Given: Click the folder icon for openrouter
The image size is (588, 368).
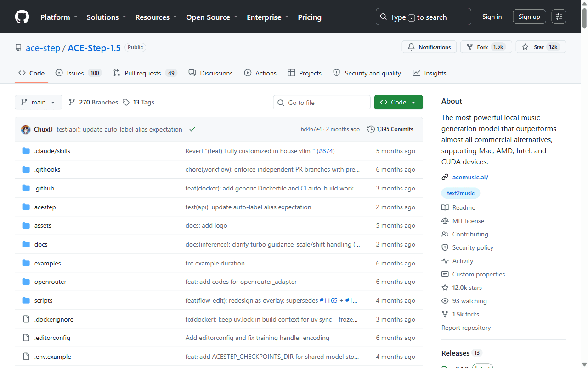Looking at the screenshot, I should click(26, 282).
